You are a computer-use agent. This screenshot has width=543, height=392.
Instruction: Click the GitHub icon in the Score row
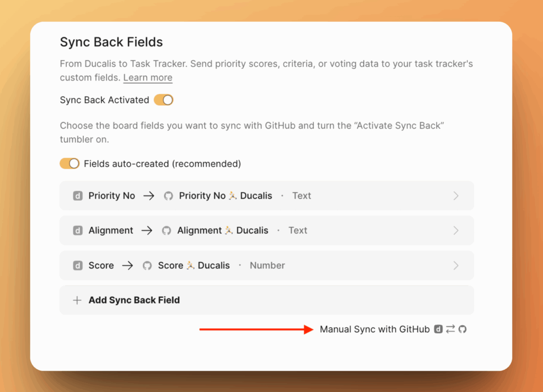(147, 265)
